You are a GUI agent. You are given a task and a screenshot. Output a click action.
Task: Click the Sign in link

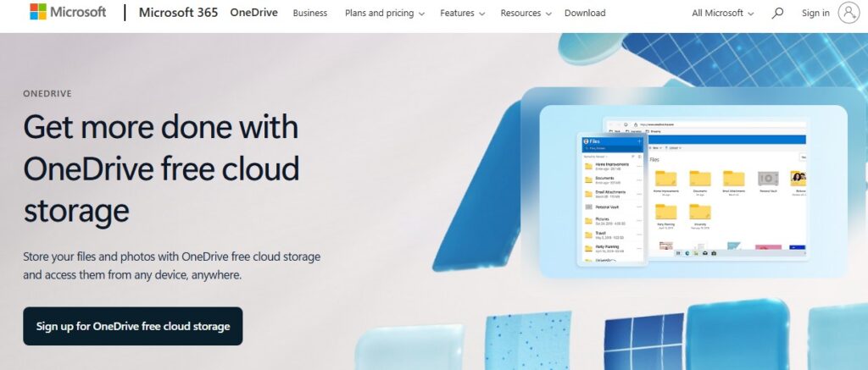tap(815, 13)
